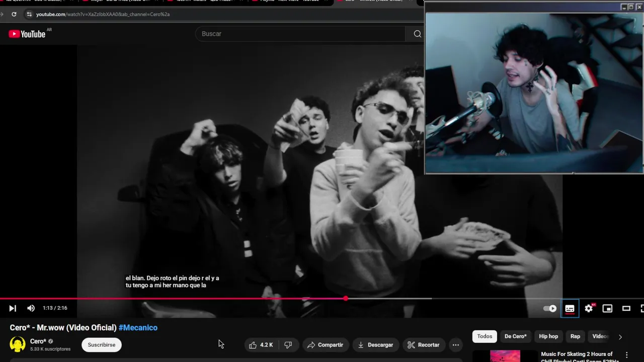The height and width of the screenshot is (362, 644).
Task: Click the 5.33 K suscriptores text
Action: pos(50,349)
